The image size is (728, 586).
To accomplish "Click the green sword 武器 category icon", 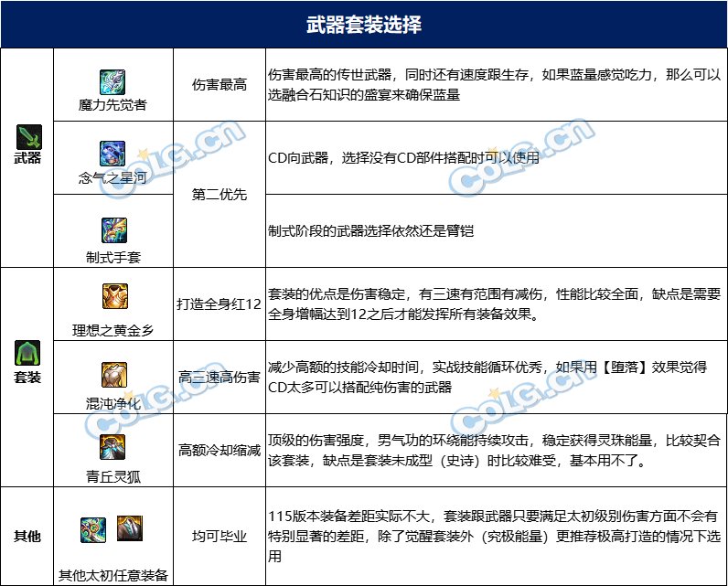I will (27, 138).
